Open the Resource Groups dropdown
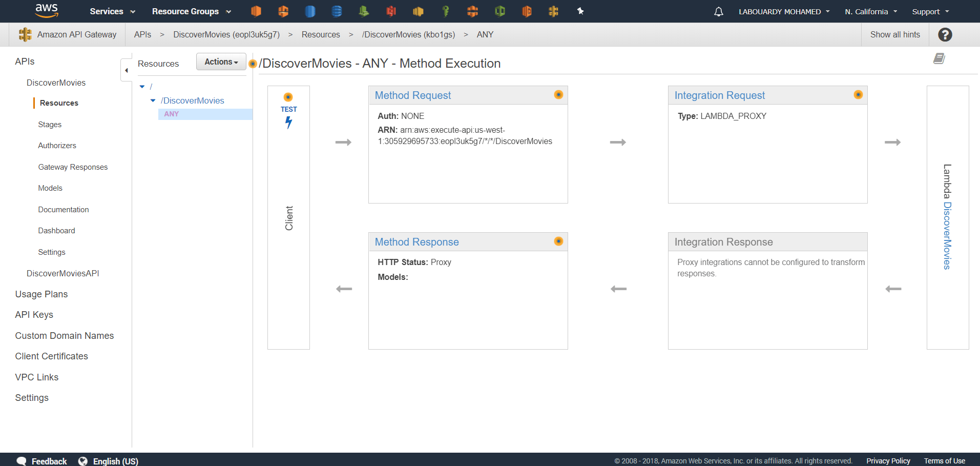 tap(192, 11)
